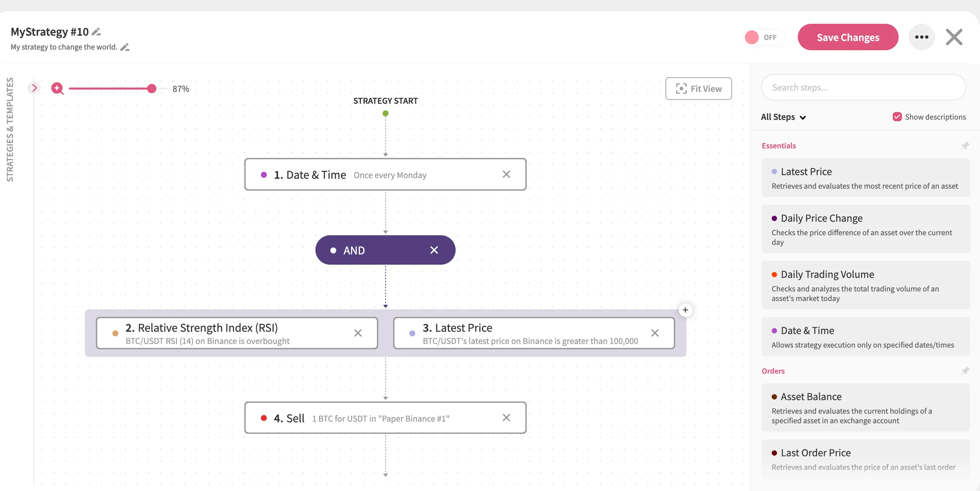Close the strategy editor with the X
The height and width of the screenshot is (491, 980).
954,37
